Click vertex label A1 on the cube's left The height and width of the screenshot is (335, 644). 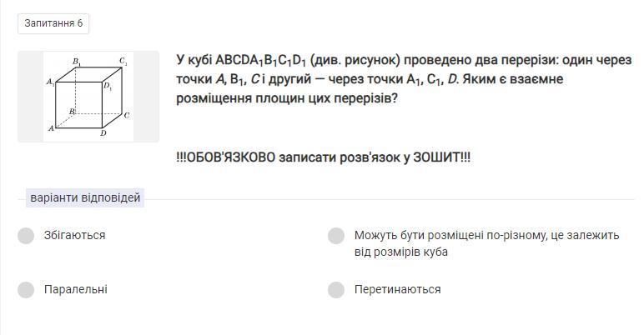click(51, 82)
